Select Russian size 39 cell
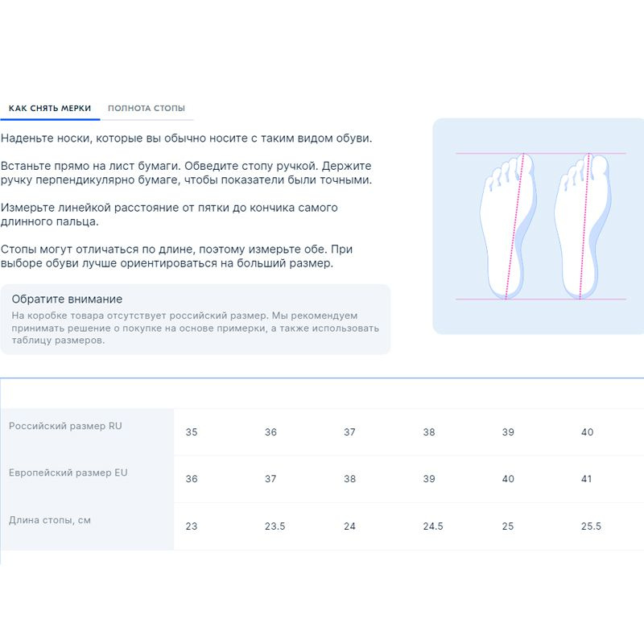The width and height of the screenshot is (644, 644). coord(508,432)
